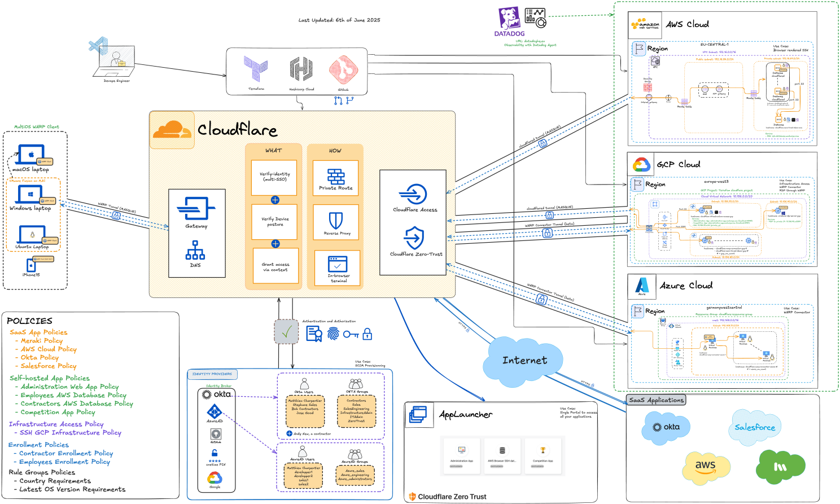Select the Terraform icon
840x504 pixels.
click(256, 69)
